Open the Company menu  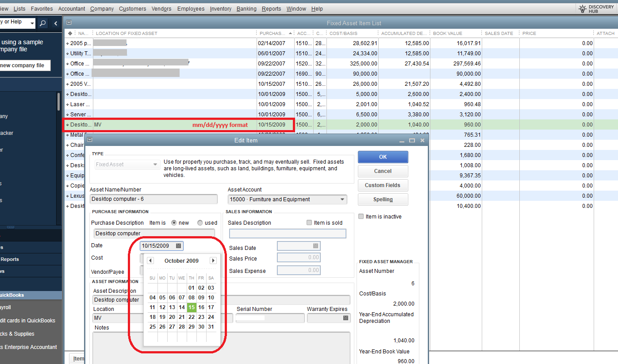tap(102, 8)
